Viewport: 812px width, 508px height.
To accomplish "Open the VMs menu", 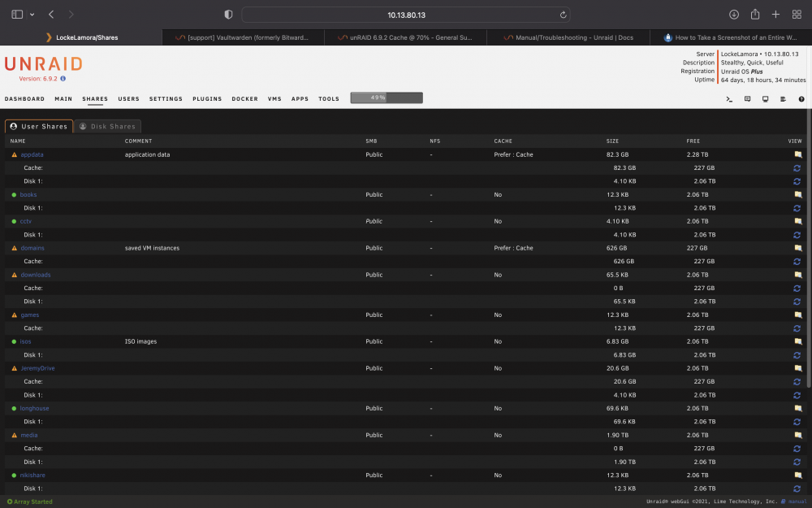I will coord(274,98).
